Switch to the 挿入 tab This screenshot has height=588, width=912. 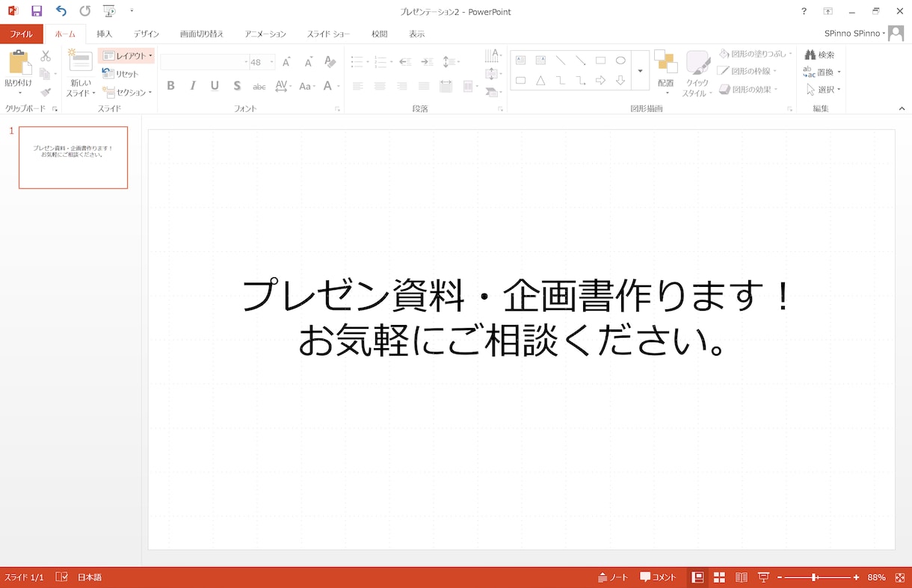105,34
